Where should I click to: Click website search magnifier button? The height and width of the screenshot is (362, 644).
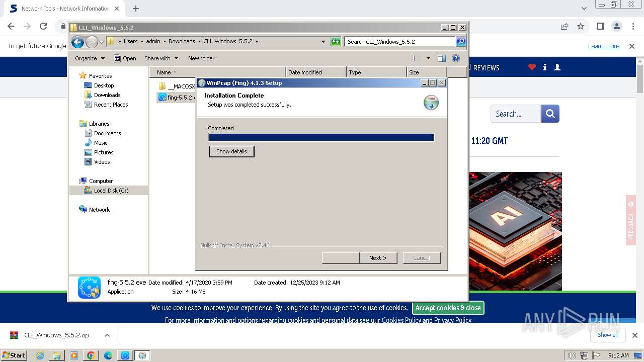550,114
